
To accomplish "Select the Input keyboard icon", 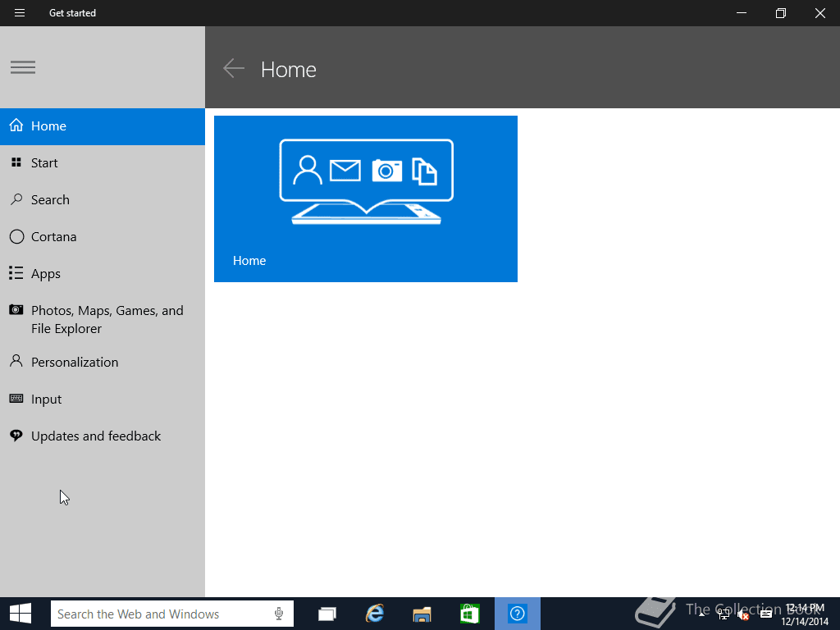I will (x=16, y=399).
